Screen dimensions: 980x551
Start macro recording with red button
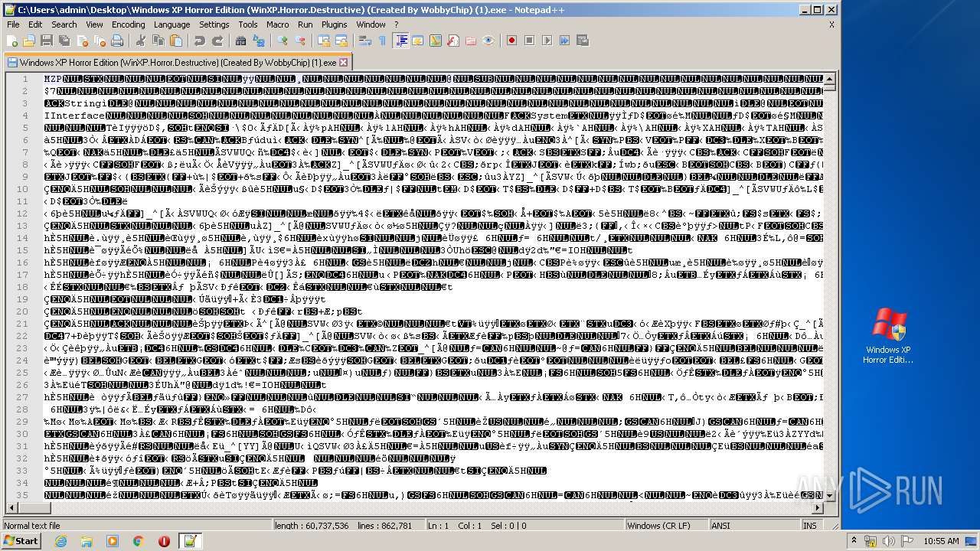tap(511, 41)
